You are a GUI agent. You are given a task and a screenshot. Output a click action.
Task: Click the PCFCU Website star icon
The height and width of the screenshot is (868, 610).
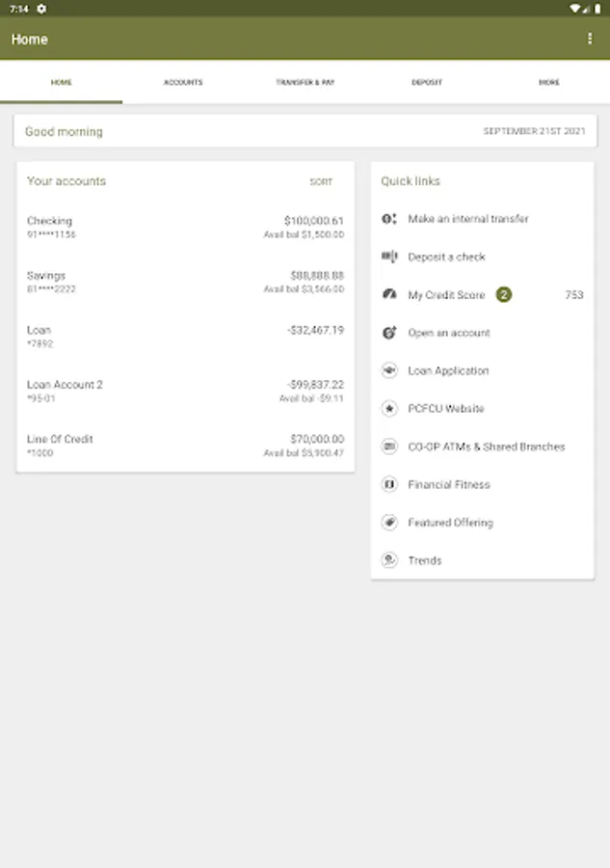point(389,409)
